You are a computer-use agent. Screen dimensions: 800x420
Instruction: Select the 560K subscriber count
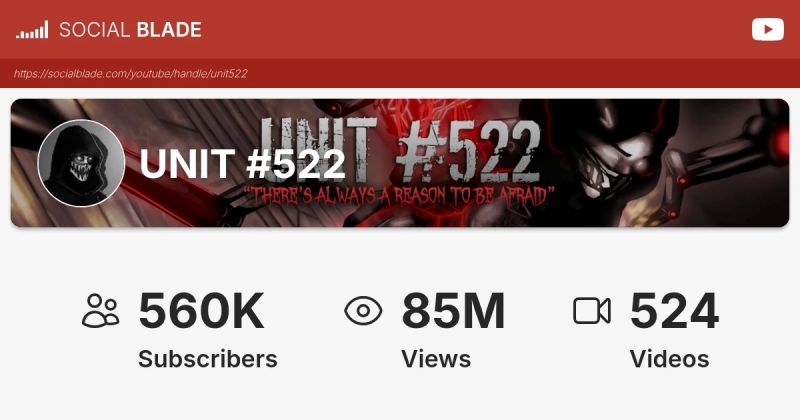(x=201, y=311)
